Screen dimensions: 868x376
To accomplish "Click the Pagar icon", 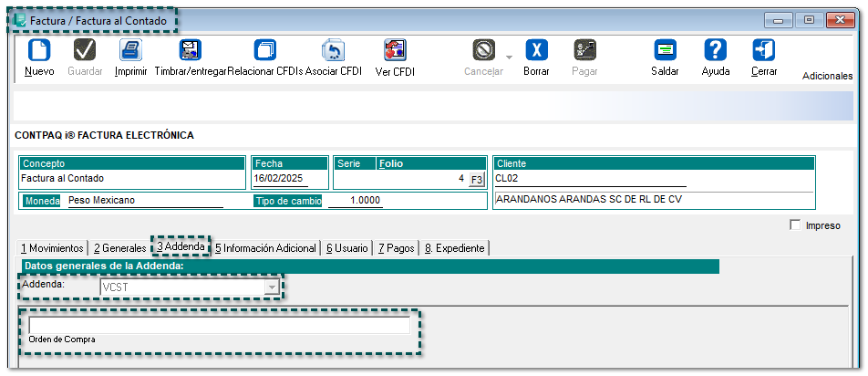I will coord(584,50).
